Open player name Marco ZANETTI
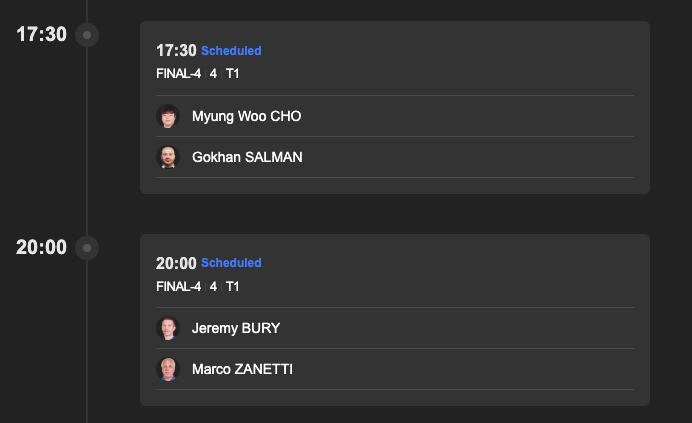The image size is (692, 423). 242,369
